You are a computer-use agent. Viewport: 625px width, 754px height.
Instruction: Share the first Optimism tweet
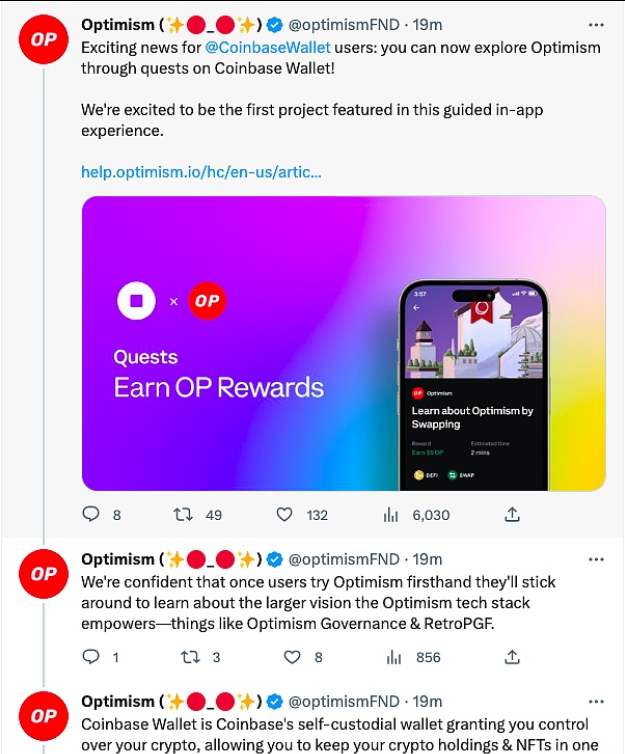(512, 515)
